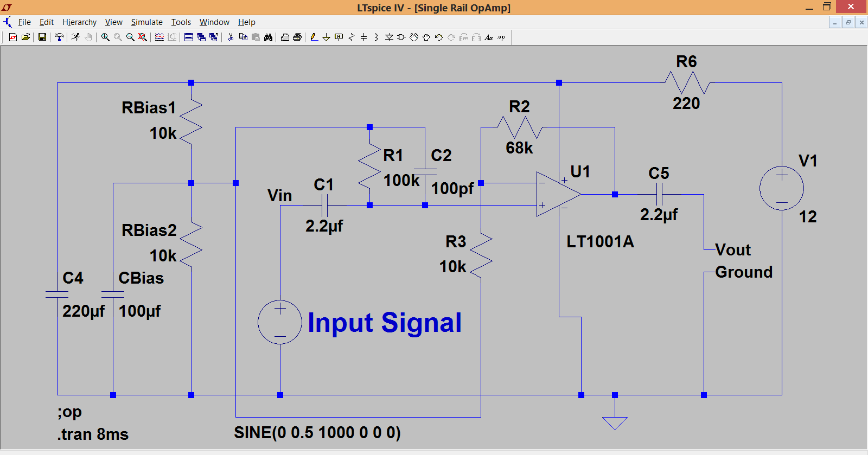Open the Simulate menu

[x=146, y=22]
